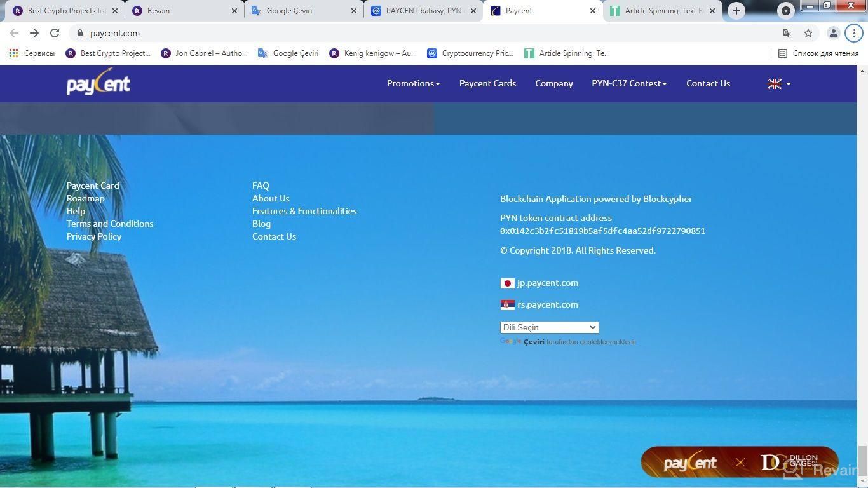Image resolution: width=868 pixels, height=488 pixels.
Task: Open the Blog footer link
Action: [261, 224]
